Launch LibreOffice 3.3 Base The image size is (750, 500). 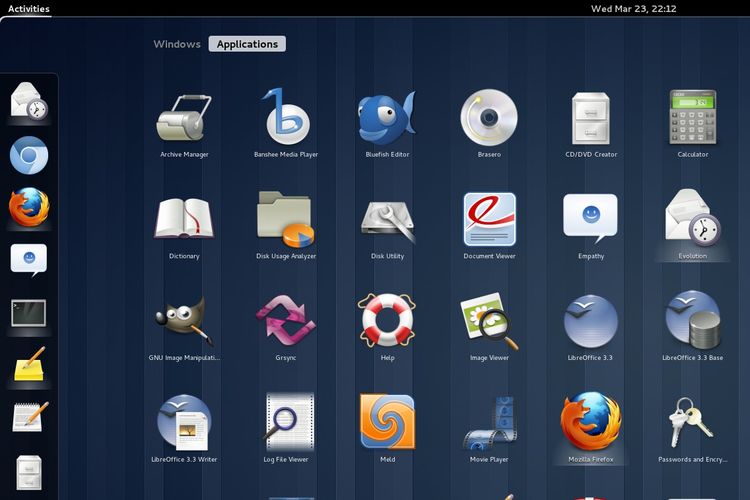(x=692, y=322)
